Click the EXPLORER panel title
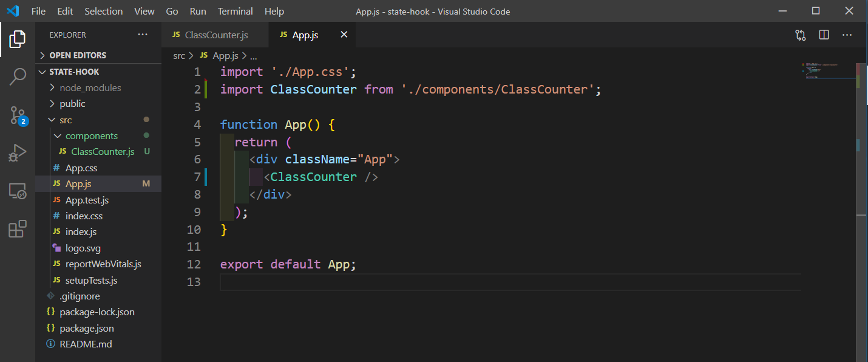The image size is (868, 362). [67, 35]
